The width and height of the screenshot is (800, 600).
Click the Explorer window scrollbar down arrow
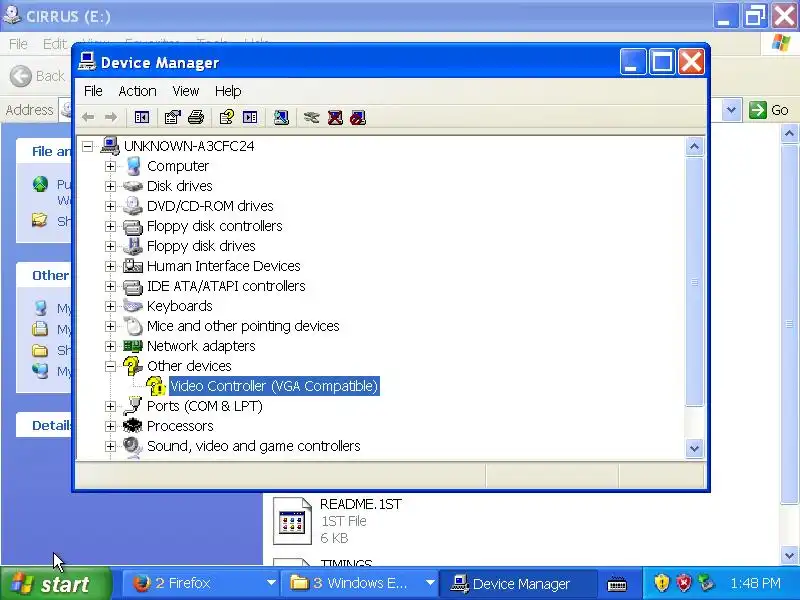pos(789,555)
